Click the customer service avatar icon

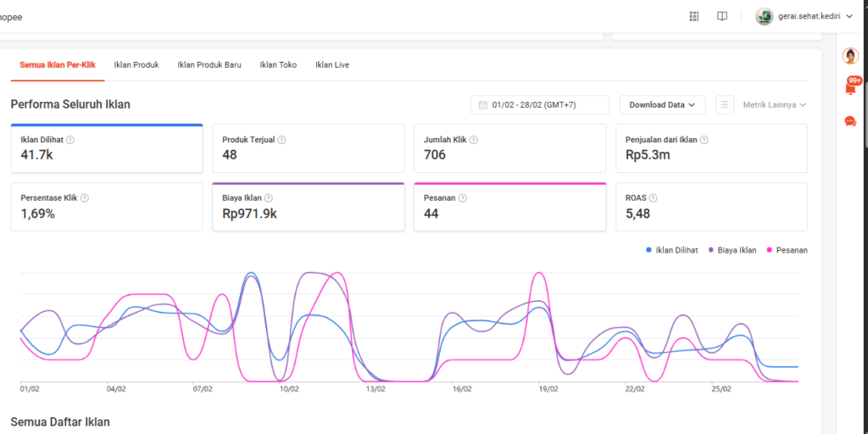point(850,56)
